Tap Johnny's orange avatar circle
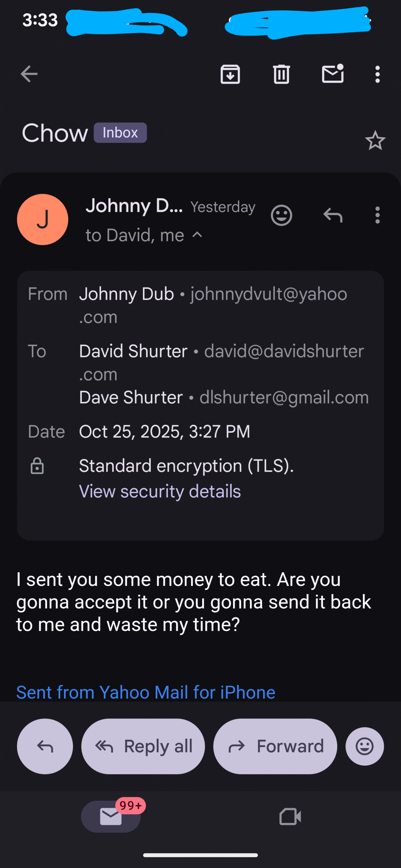This screenshot has width=401, height=868. (x=42, y=219)
